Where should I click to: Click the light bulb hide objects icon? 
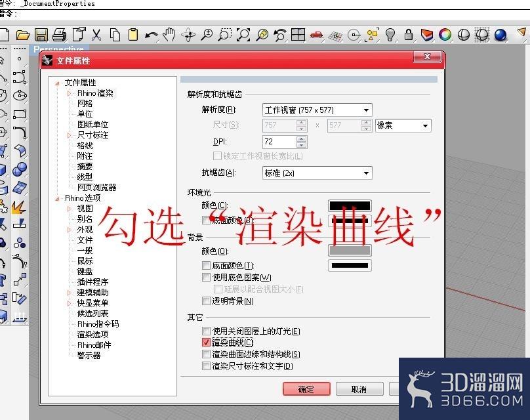pos(390,35)
